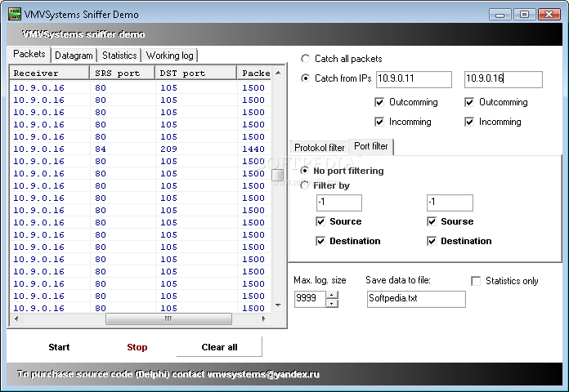
Task: Click the horizontal scrollbar thumb of packet list
Action: pos(168,318)
